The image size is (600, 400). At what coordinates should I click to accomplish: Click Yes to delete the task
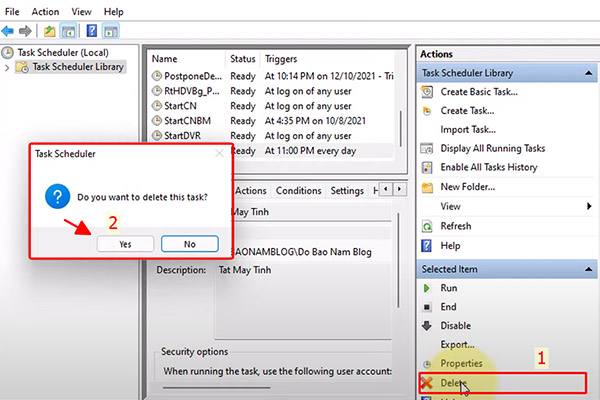tap(126, 244)
